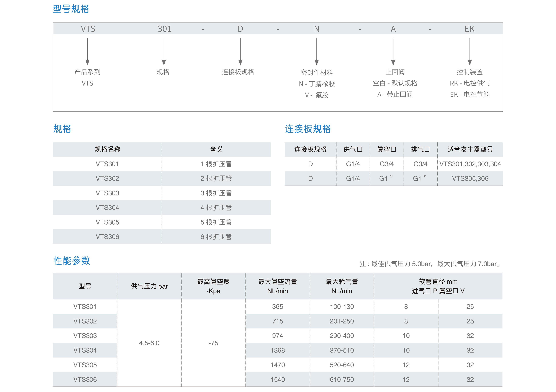
Task: Click VTS304 in the 规格 table
Action: (107, 207)
